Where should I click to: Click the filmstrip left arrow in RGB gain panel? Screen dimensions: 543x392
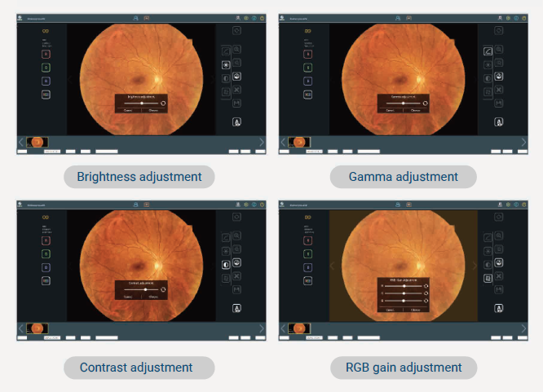click(283, 328)
